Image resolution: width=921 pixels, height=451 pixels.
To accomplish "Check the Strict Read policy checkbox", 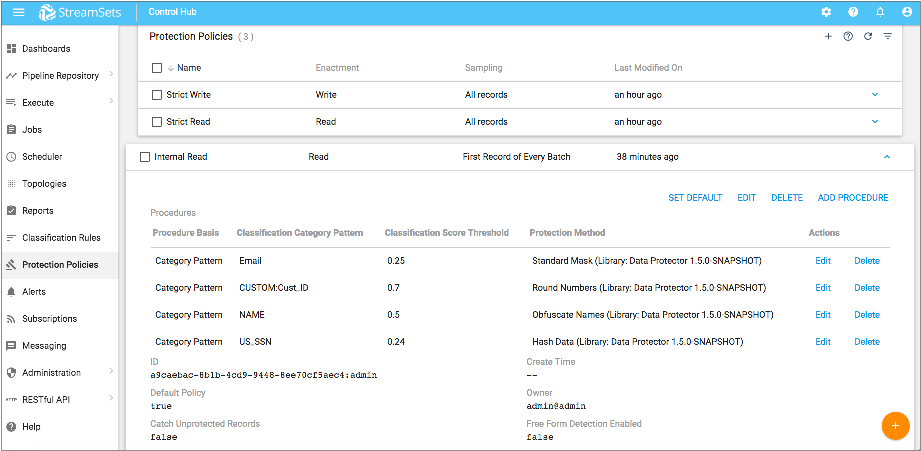I will tap(156, 122).
